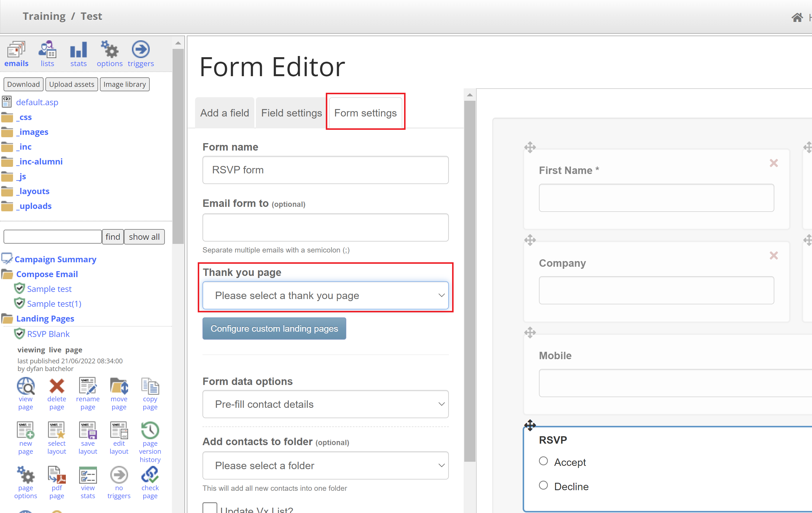The width and height of the screenshot is (812, 513).
Task: Click the find button
Action: point(113,236)
